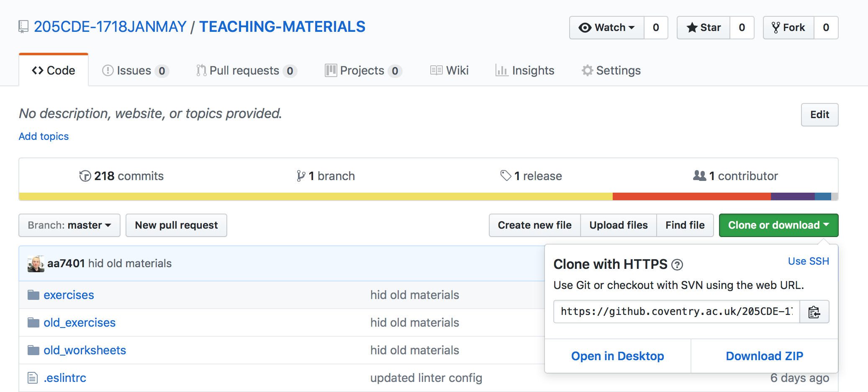This screenshot has height=392, width=868.
Task: Star this repository
Action: click(704, 28)
